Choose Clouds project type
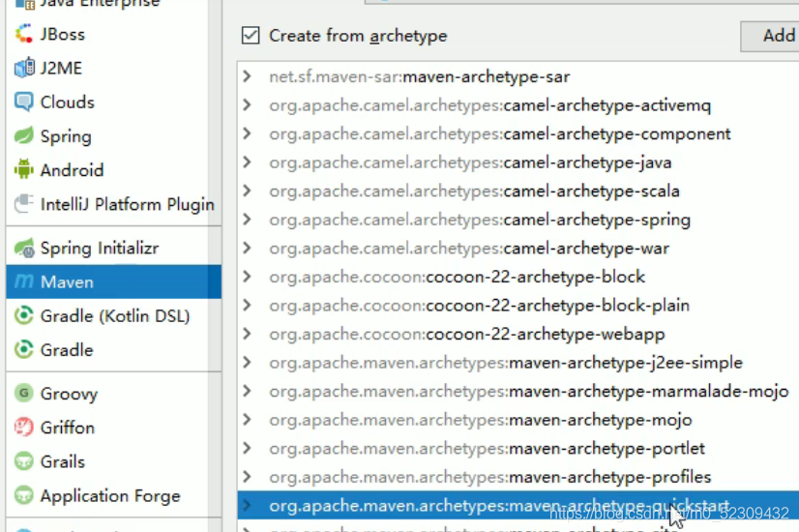 pyautogui.click(x=113, y=102)
